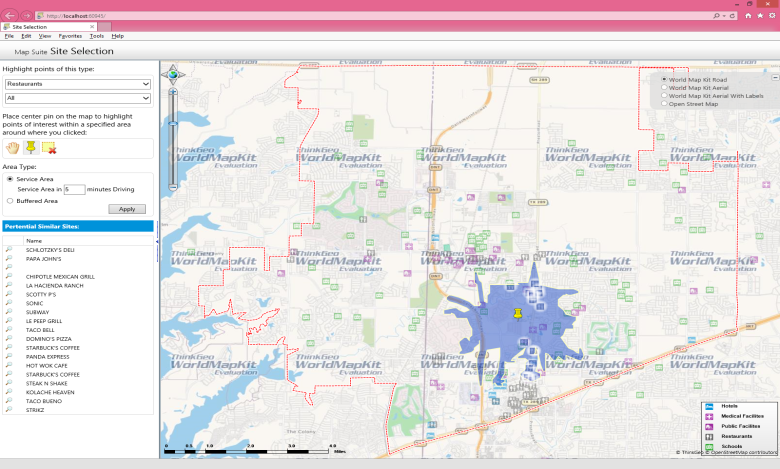Click the zoom icon beside TACO BUENO
The image size is (780, 469).
pyautogui.click(x=9, y=401)
